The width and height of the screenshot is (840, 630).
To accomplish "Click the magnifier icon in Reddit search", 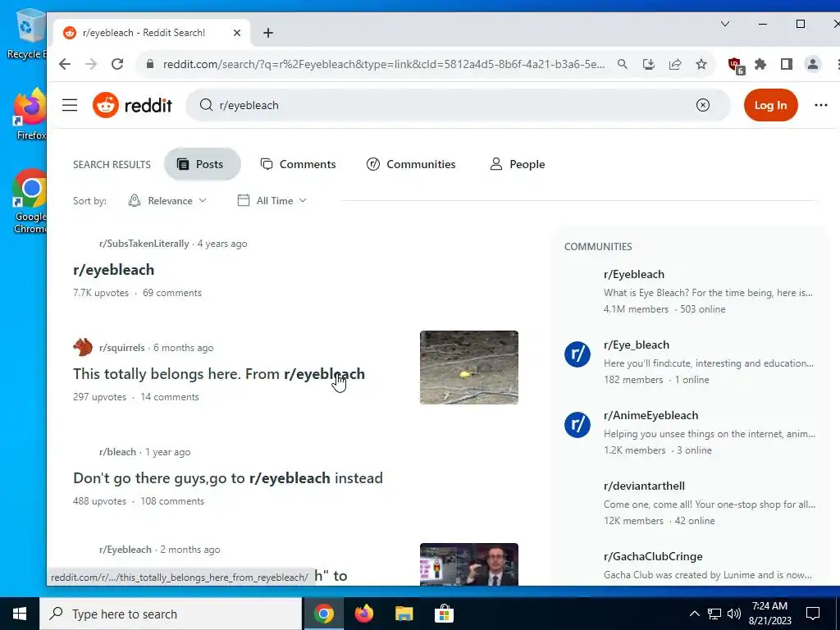I will pos(206,105).
